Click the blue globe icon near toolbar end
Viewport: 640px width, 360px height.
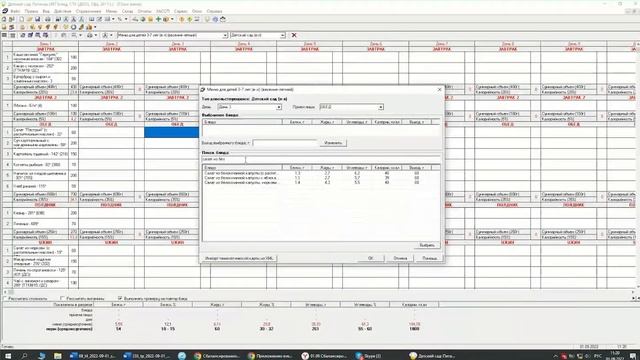coord(215,19)
